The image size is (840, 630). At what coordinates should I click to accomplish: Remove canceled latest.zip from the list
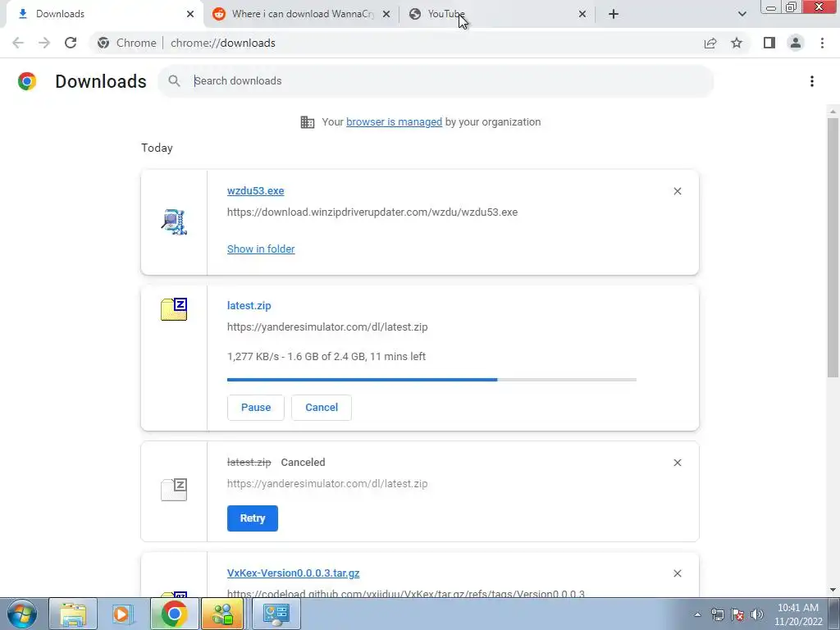(x=677, y=463)
